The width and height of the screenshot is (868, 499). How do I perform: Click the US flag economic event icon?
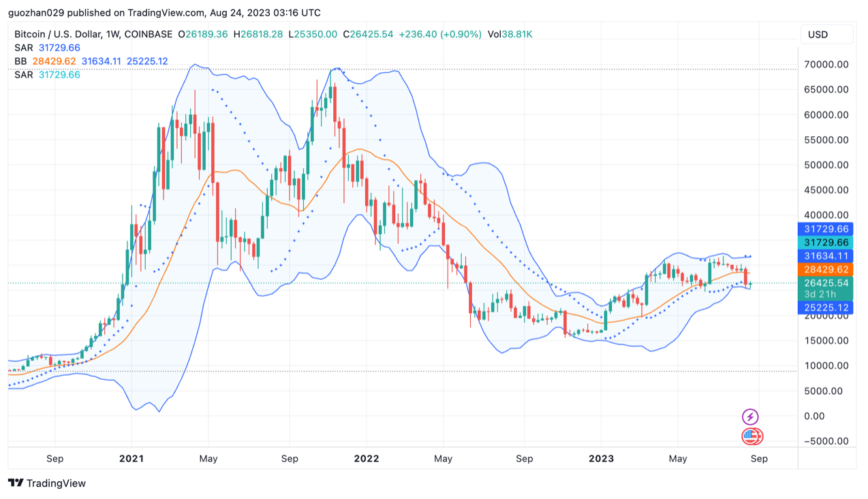(x=751, y=436)
